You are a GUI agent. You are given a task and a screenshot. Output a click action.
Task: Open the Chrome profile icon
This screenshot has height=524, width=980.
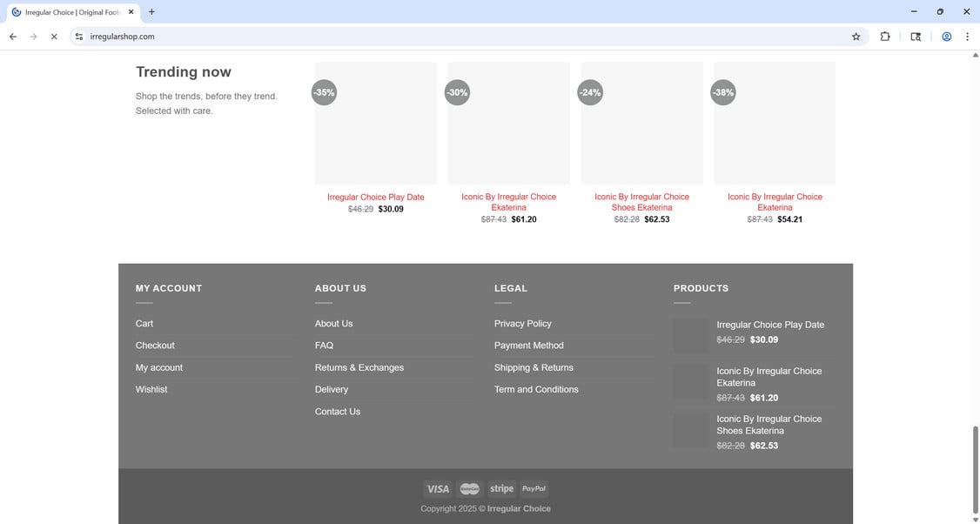[x=946, y=37]
